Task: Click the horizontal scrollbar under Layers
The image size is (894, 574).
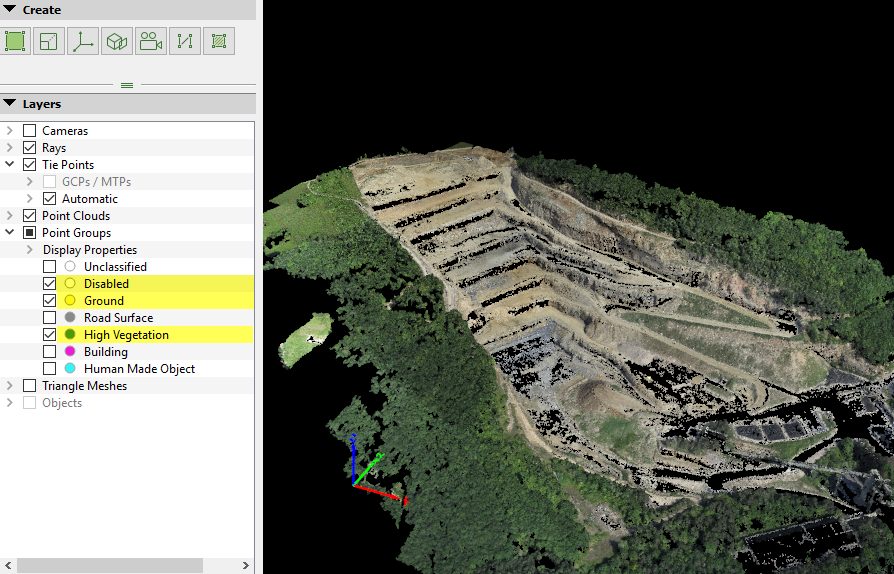Action: (110, 565)
